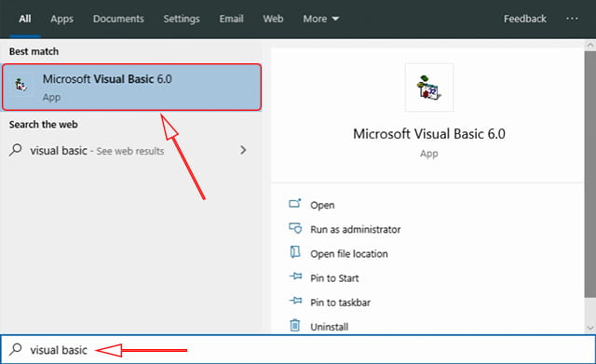This screenshot has width=596, height=364.
Task: Click the Pin to taskbar pin icon
Action: tap(296, 301)
